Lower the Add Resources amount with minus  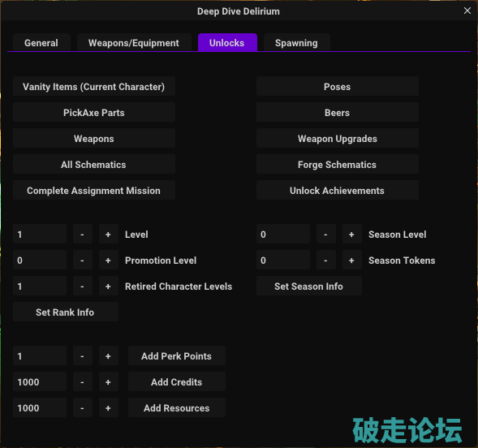[82, 407]
